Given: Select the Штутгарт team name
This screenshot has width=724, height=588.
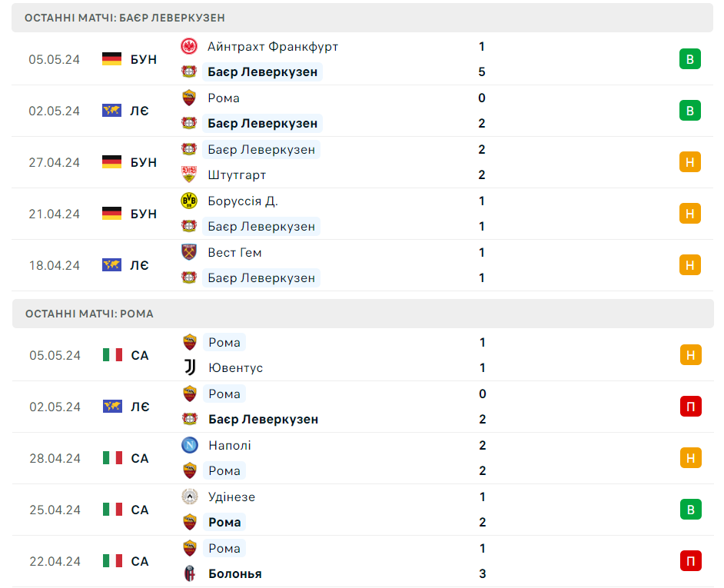Looking at the screenshot, I should [x=237, y=174].
